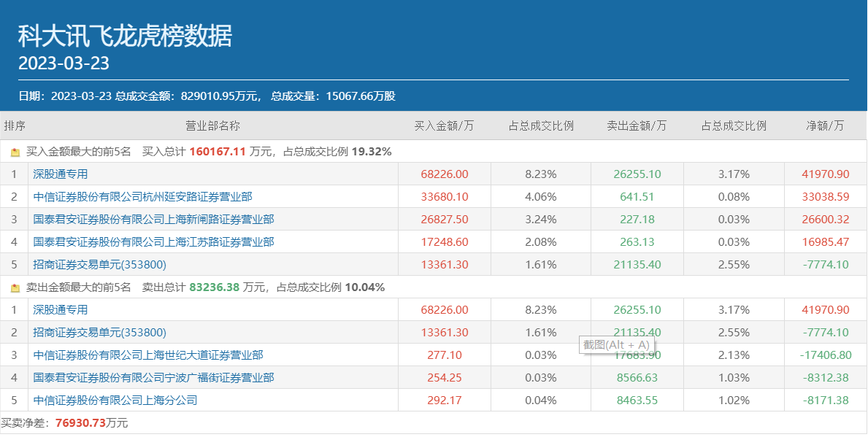Click the 截图(Alt + A) tooltip
Viewport: 868px width, 437px height.
615,345
